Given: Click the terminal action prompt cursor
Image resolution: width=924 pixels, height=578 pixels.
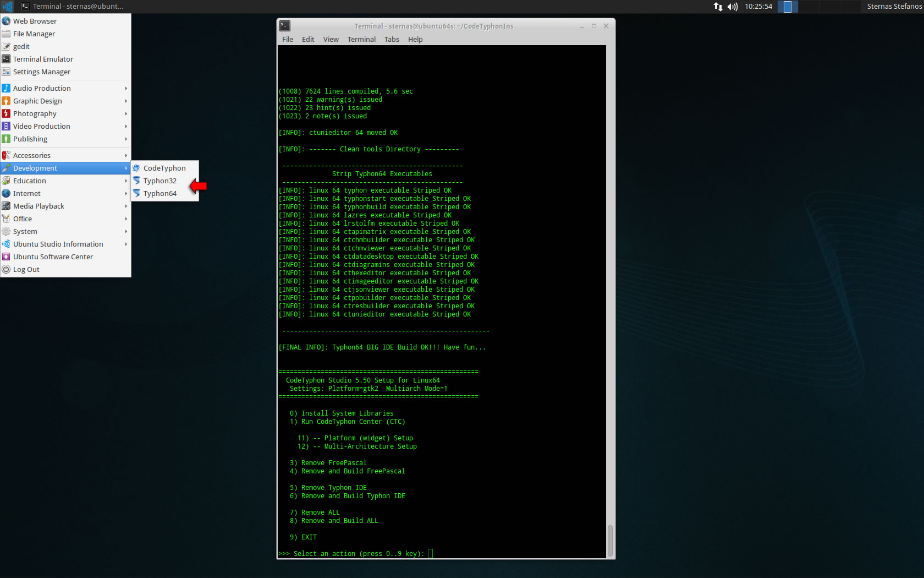Looking at the screenshot, I should (430, 553).
